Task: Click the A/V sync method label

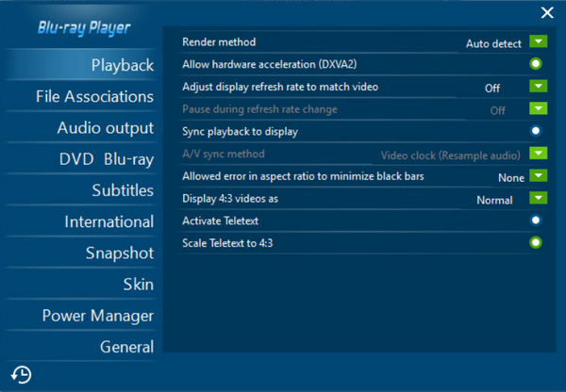Action: coord(224,154)
